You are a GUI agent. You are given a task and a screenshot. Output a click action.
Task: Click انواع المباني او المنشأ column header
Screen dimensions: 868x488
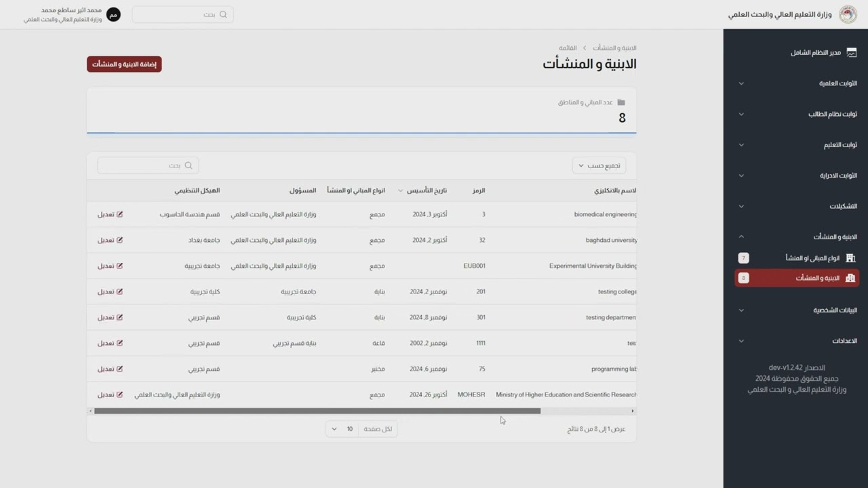(x=356, y=191)
